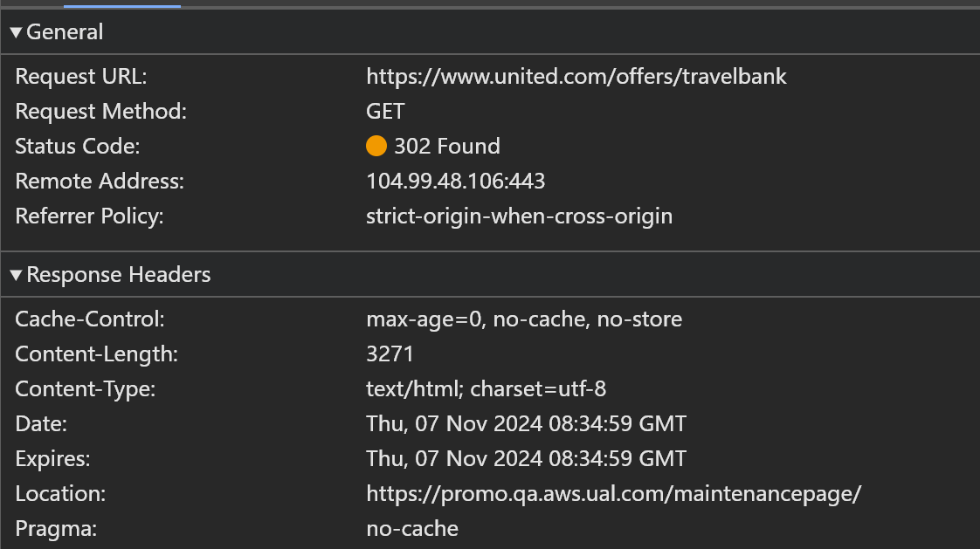Select the Content-Length value 3271
The image size is (980, 549).
click(x=390, y=354)
